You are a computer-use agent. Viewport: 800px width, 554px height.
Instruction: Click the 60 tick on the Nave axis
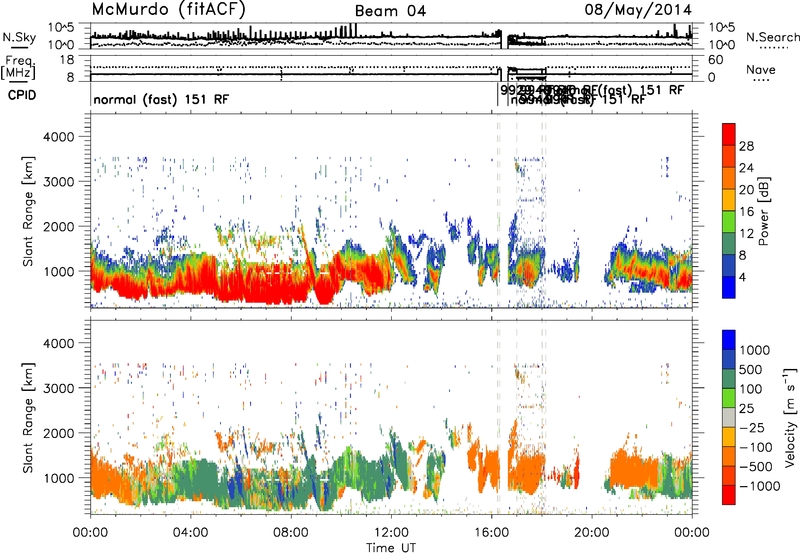click(716, 60)
